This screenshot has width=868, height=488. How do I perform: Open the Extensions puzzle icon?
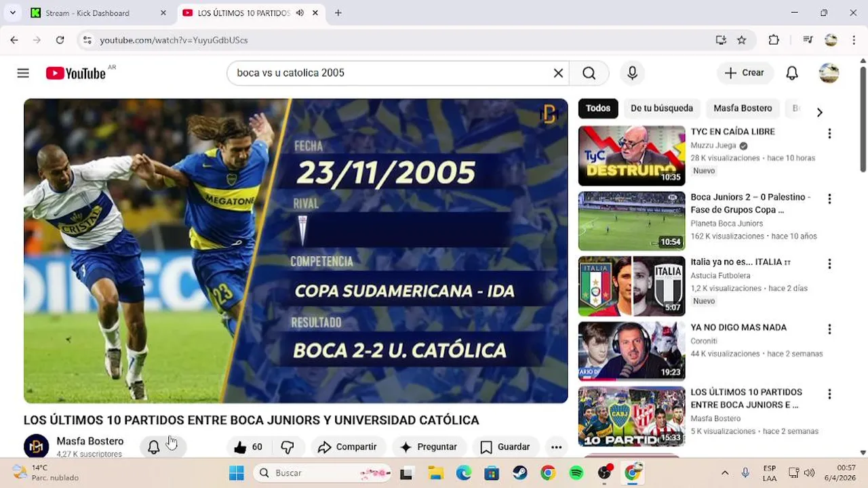pyautogui.click(x=774, y=40)
